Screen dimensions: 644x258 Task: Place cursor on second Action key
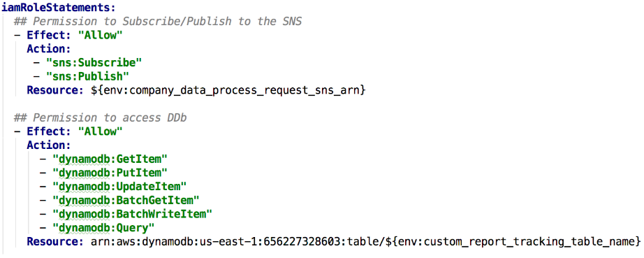click(x=50, y=145)
